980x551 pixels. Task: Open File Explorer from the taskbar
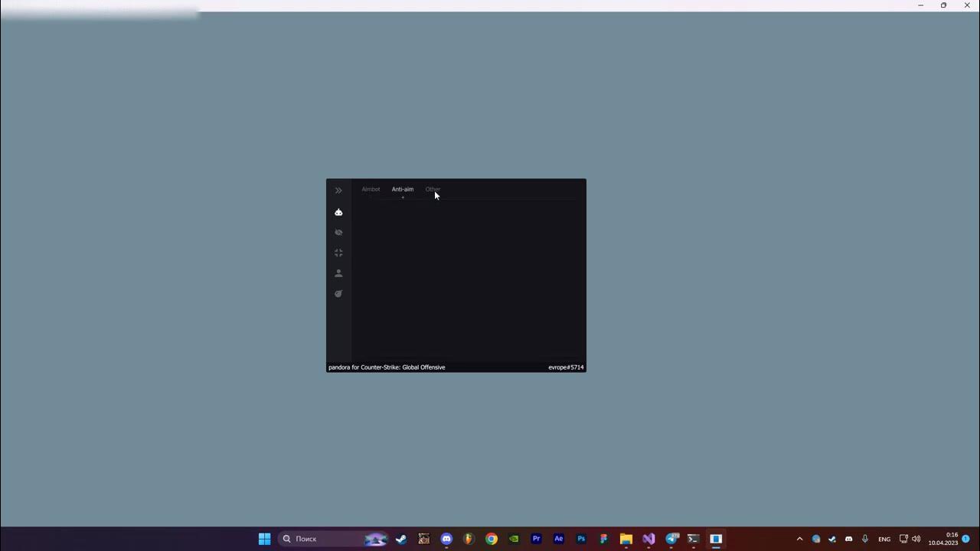[626, 539]
